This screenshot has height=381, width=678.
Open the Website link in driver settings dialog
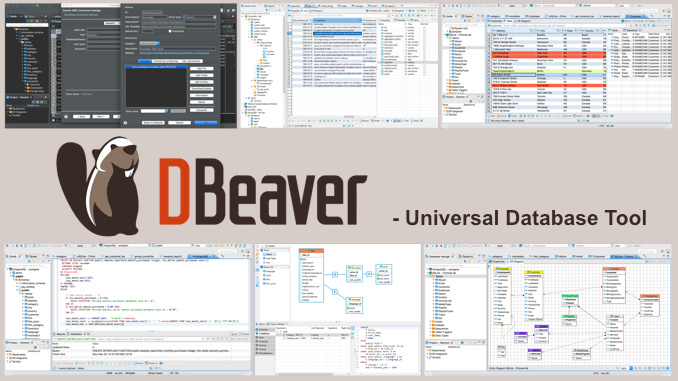click(175, 53)
